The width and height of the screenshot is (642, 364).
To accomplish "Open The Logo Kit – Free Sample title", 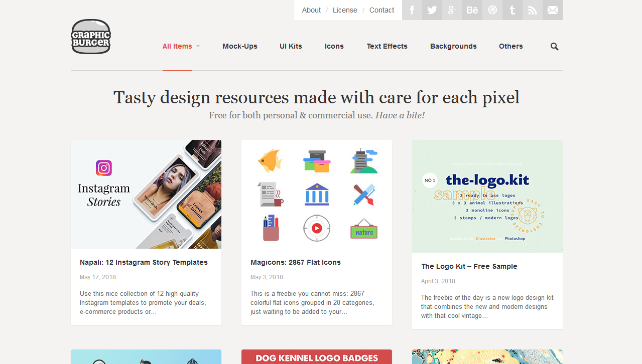I will point(469,266).
